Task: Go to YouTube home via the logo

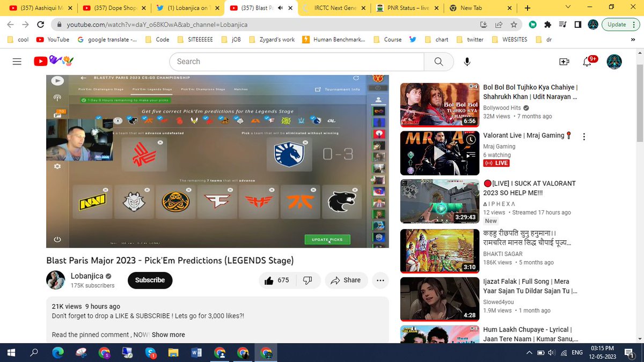Action: click(54, 61)
